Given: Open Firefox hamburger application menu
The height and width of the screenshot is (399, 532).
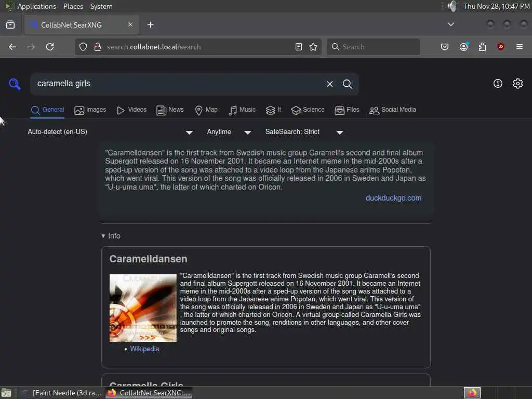Looking at the screenshot, I should (x=520, y=47).
